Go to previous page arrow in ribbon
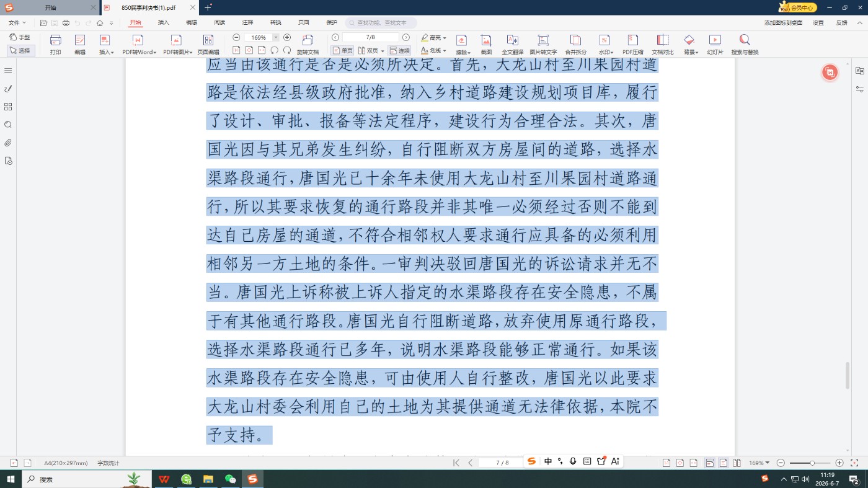868x488 pixels. pos(335,37)
